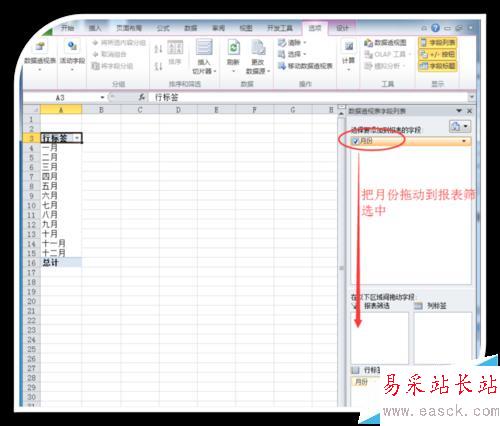Viewport: 500px width, 426px height.
Task: Select column D header
Action: pos(178,110)
